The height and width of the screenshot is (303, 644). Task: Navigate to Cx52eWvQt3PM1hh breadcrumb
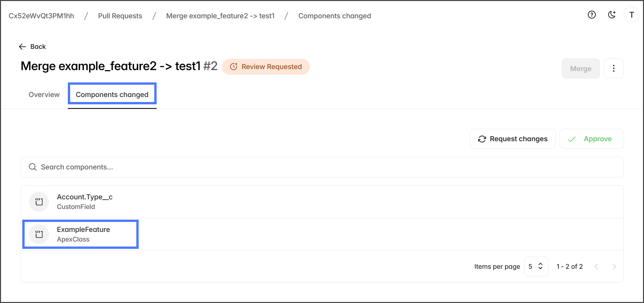[x=41, y=16]
